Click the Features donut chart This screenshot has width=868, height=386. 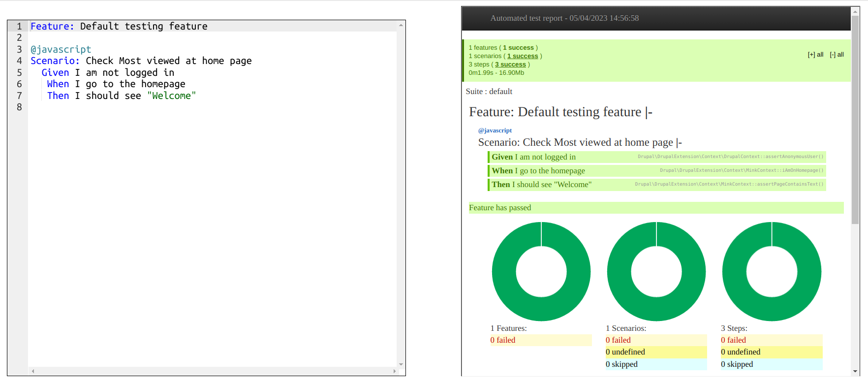click(541, 271)
